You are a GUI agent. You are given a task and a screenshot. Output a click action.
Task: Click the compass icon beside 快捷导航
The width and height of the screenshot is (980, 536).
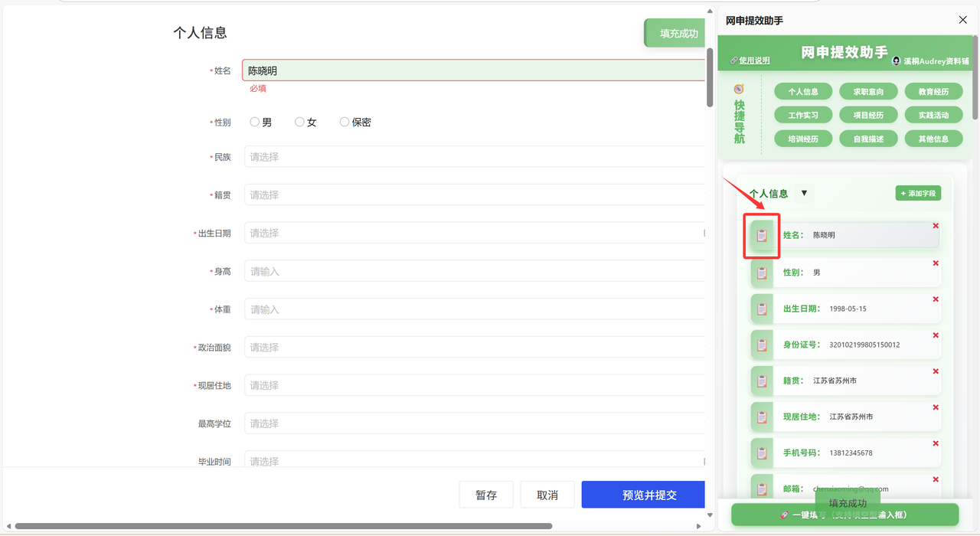click(x=737, y=89)
